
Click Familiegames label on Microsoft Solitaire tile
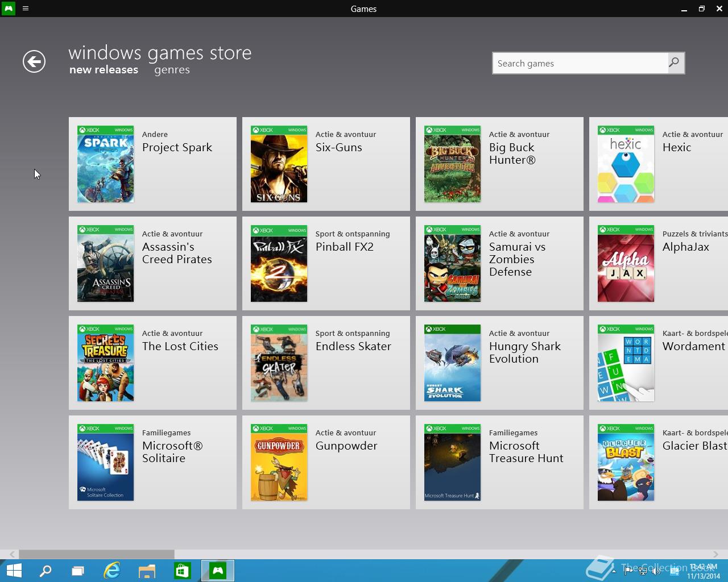[x=166, y=433]
